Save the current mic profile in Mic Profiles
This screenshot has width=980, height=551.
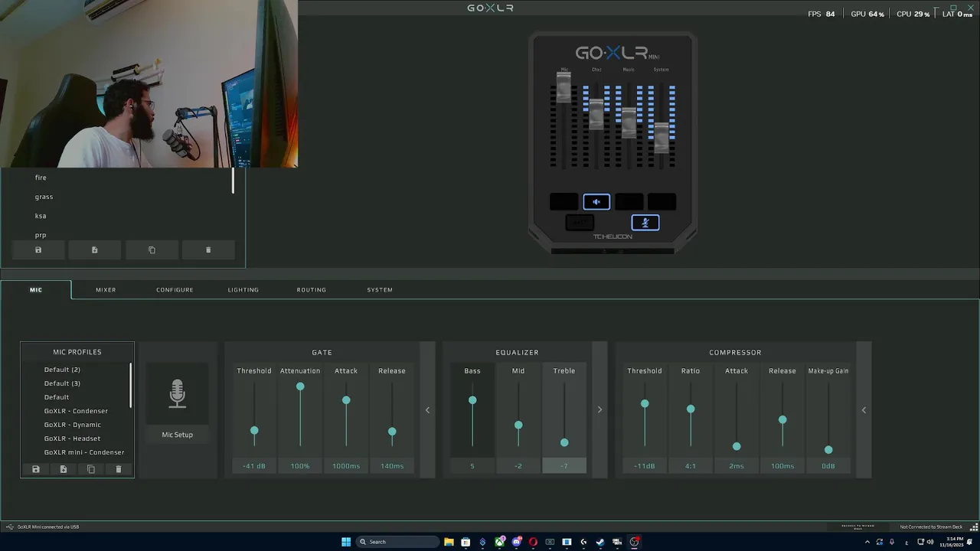coord(35,469)
